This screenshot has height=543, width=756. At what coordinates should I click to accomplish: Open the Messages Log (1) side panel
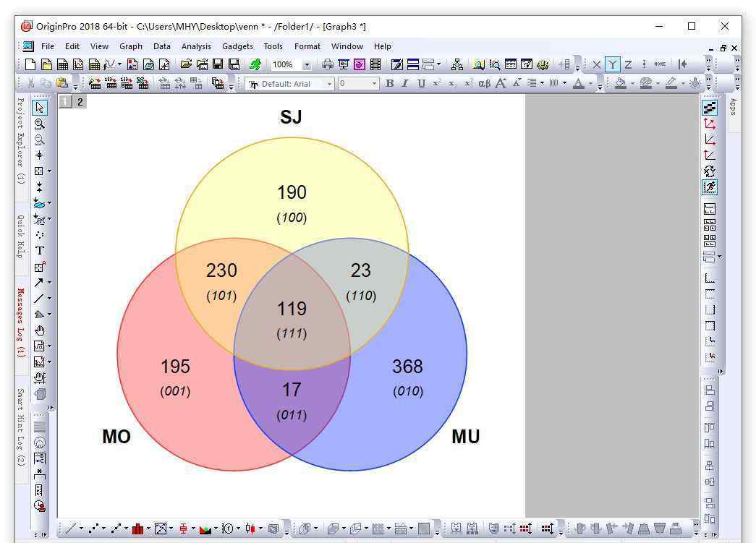20,322
